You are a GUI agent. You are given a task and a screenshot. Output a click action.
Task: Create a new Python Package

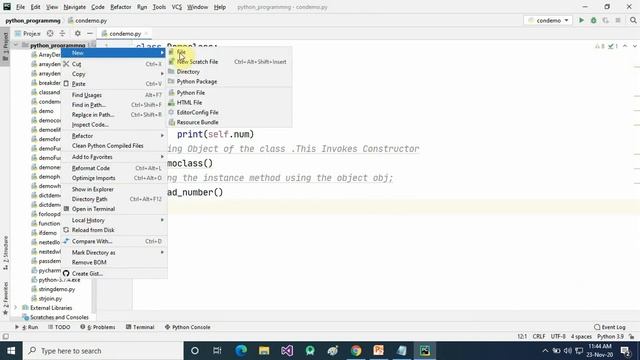[229, 81]
